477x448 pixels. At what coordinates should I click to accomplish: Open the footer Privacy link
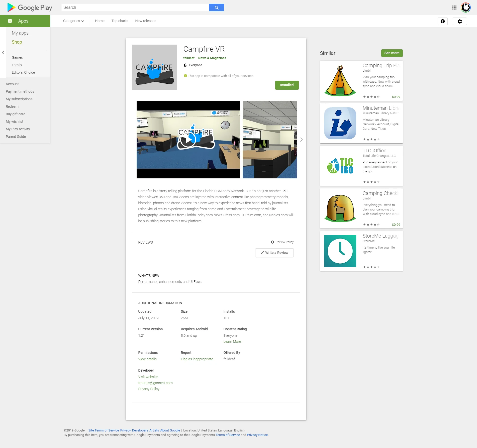click(125, 430)
